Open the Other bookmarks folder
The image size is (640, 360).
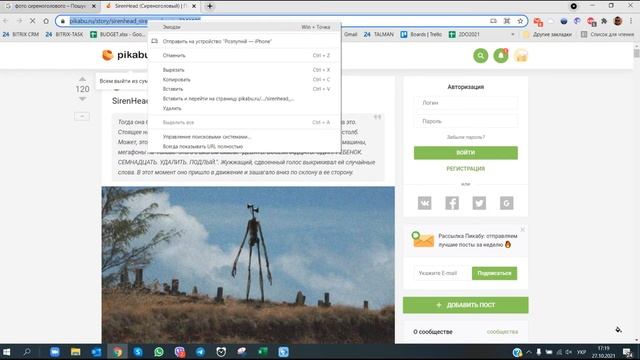click(547, 34)
